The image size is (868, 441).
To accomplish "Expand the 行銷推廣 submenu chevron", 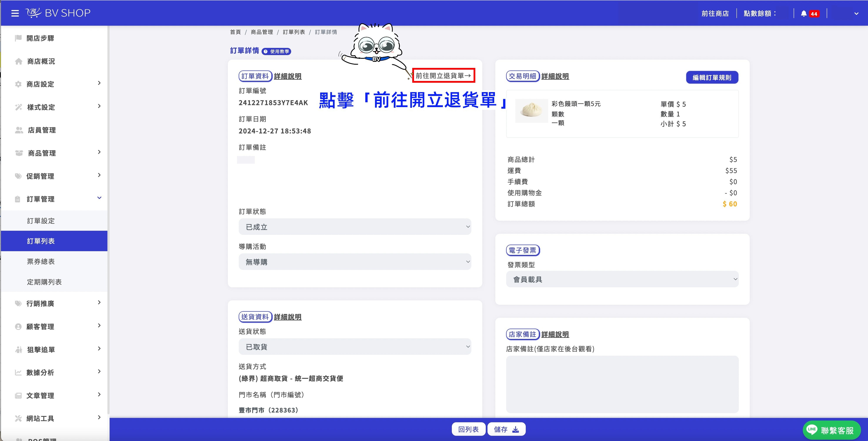I will 99,302.
